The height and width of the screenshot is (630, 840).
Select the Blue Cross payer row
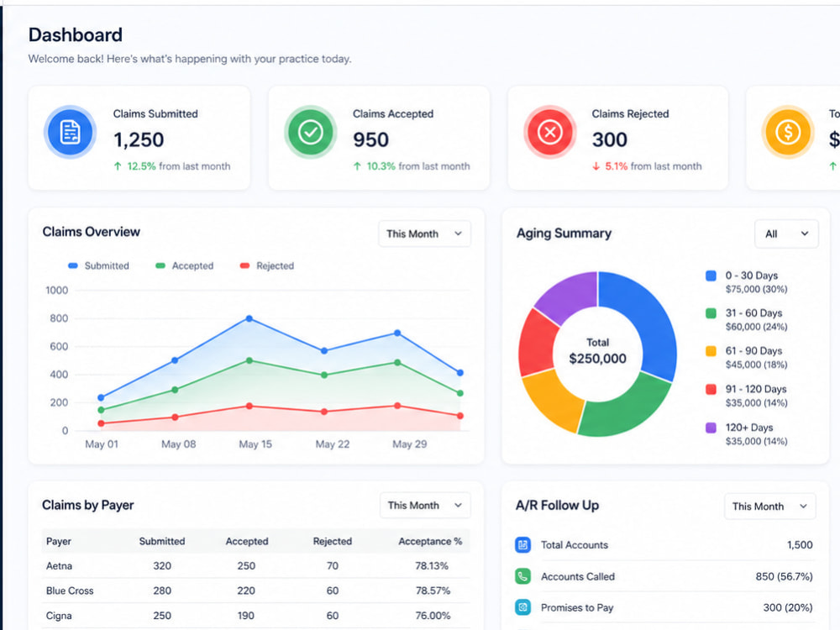[x=255, y=591]
